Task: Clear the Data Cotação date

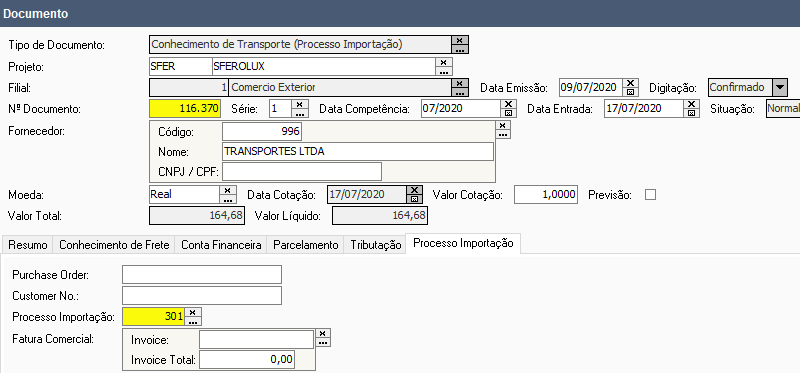Action: [x=414, y=190]
